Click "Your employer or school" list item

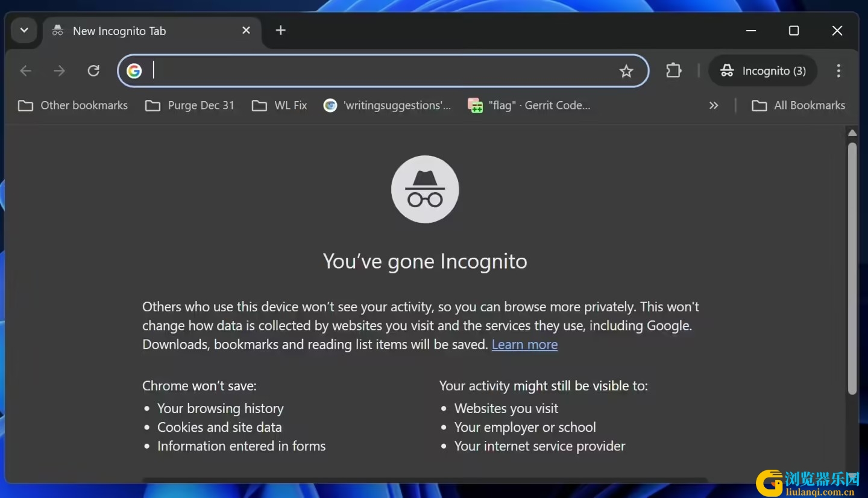(525, 427)
